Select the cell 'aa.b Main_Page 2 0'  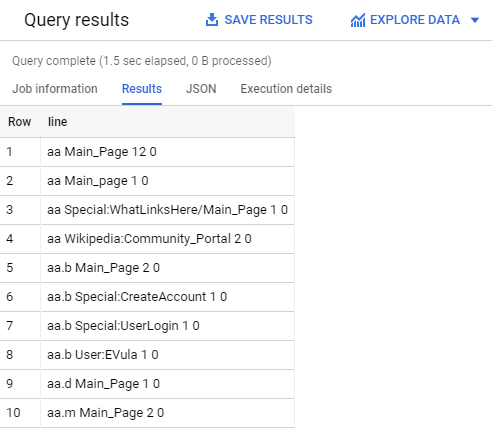pos(167,268)
